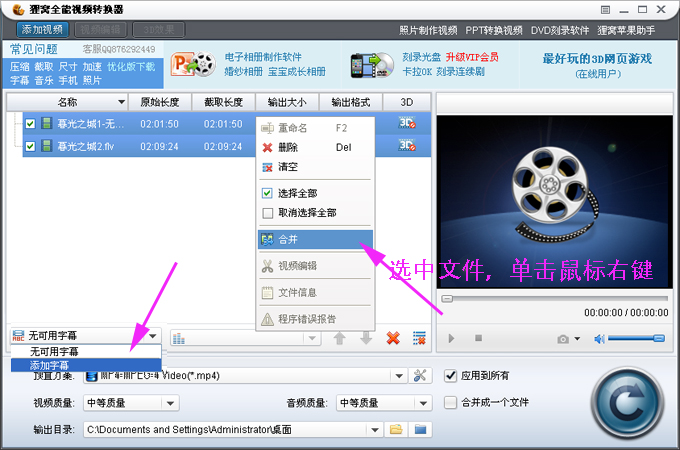Move file down with down arrow icon

coord(366,338)
